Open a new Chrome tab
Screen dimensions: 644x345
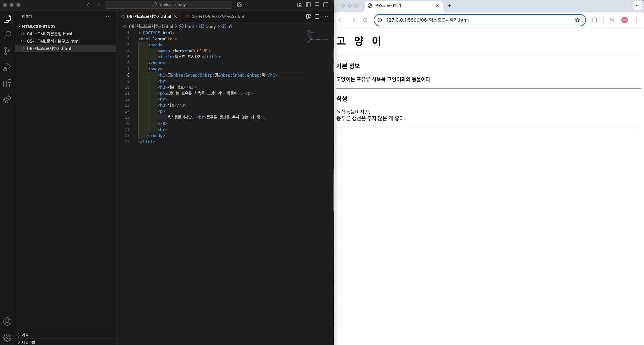click(449, 6)
